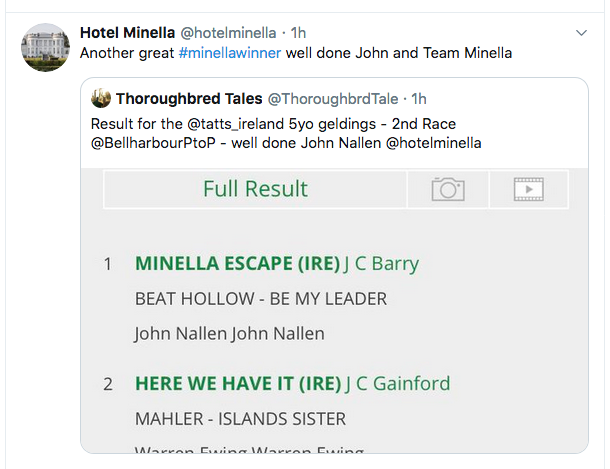Open Hotel Minella display name link
Image resolution: width=610 pixels, height=469 pixels.
pyautogui.click(x=127, y=33)
